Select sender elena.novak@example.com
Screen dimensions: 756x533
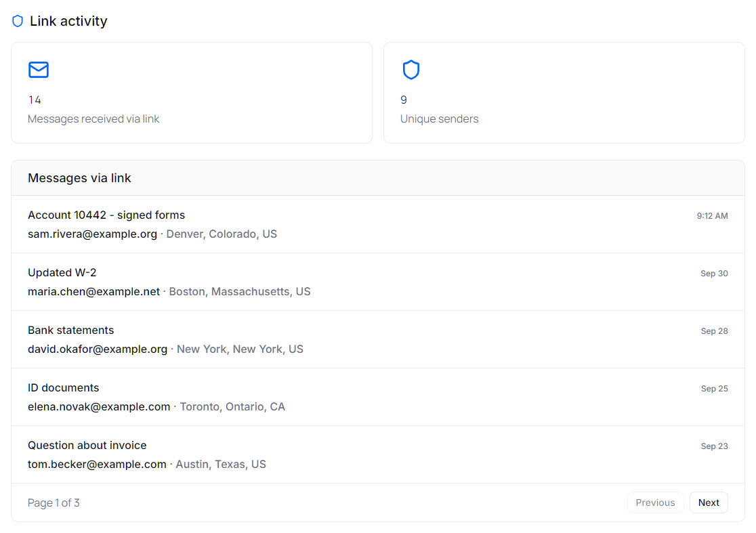coord(100,407)
